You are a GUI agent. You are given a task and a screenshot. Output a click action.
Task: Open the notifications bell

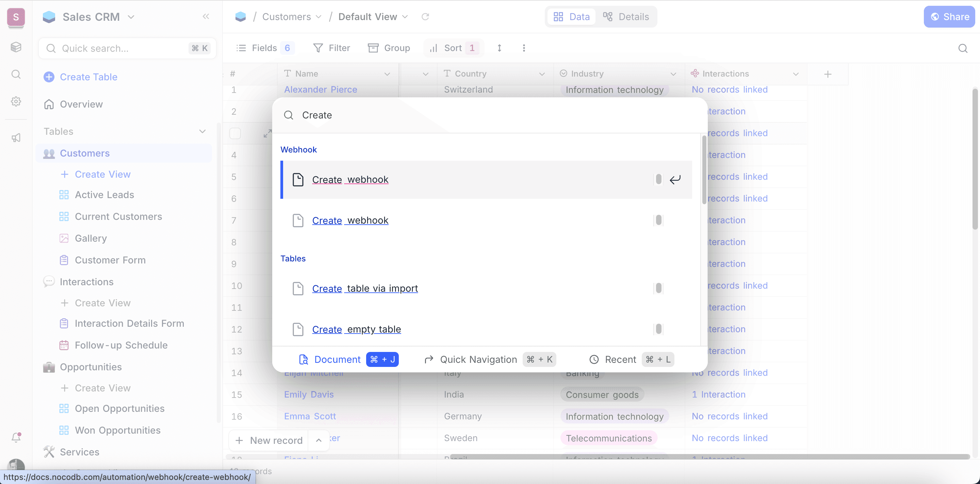[16, 437]
